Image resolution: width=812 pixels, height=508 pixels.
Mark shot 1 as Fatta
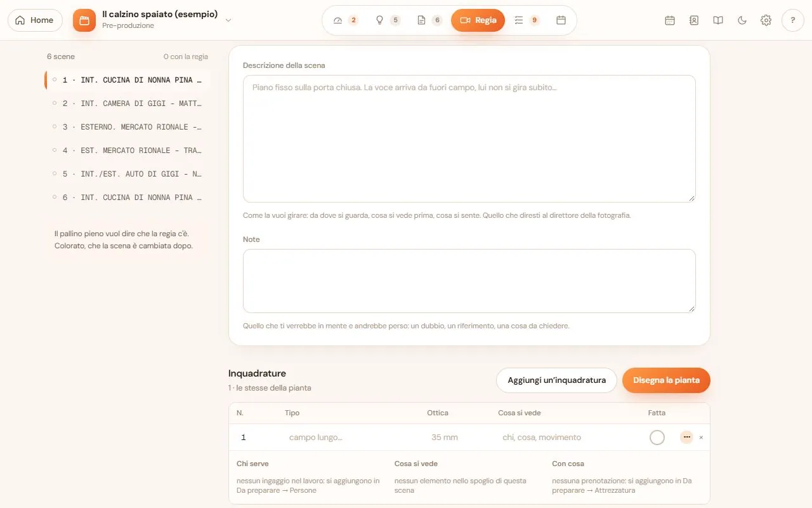point(657,438)
